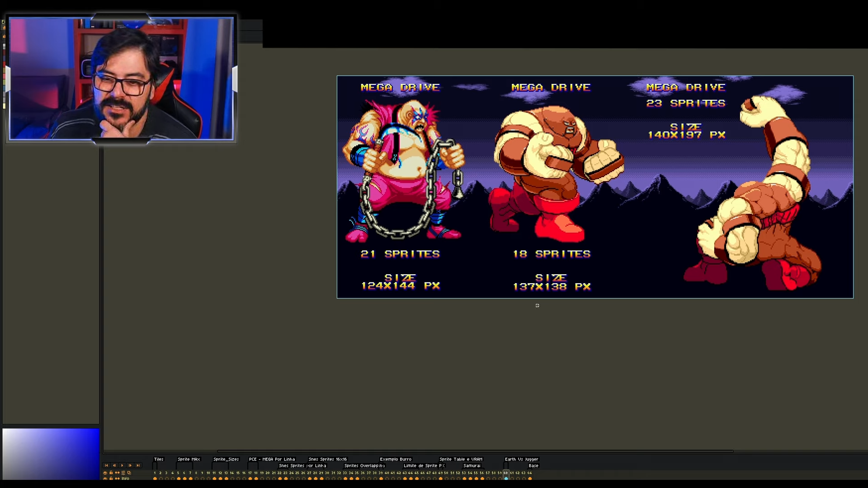Select the Info layer name
This screenshot has width=868, height=488.
[125, 479]
